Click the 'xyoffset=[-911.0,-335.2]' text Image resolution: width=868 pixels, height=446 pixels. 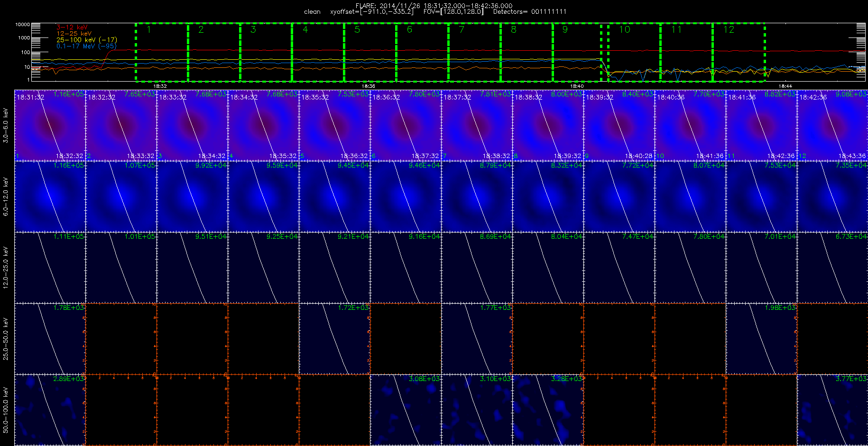coord(372,11)
